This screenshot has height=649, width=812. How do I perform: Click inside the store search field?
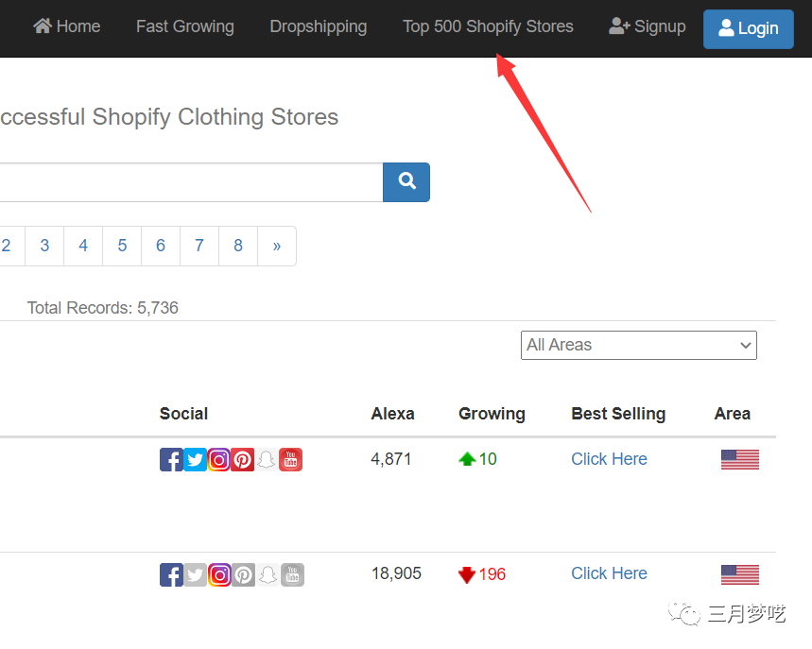tap(189, 181)
